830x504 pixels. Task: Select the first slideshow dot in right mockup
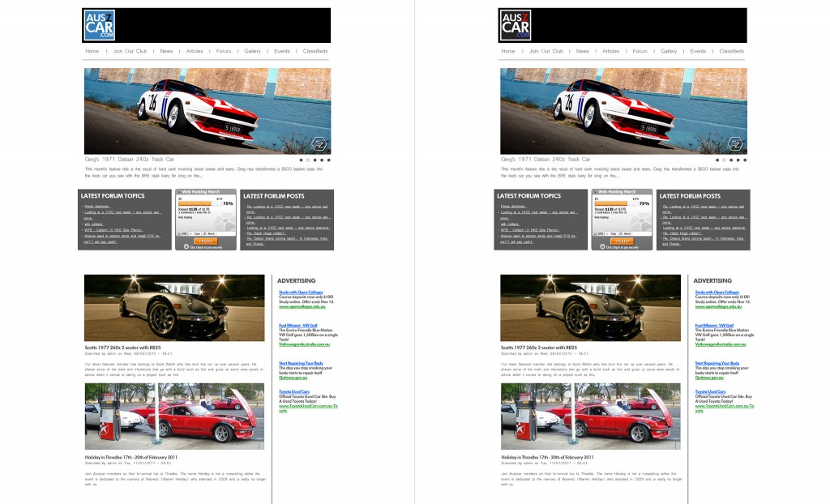coord(717,160)
